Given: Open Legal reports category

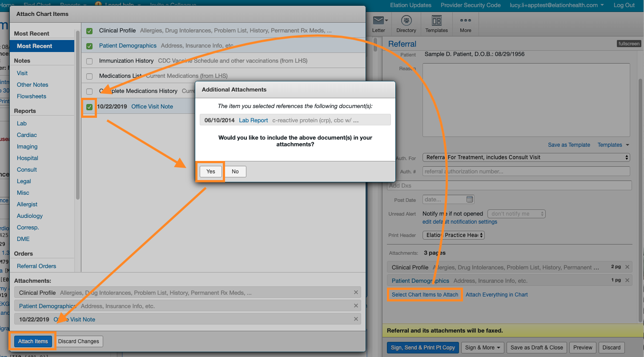Looking at the screenshot, I should 24,181.
